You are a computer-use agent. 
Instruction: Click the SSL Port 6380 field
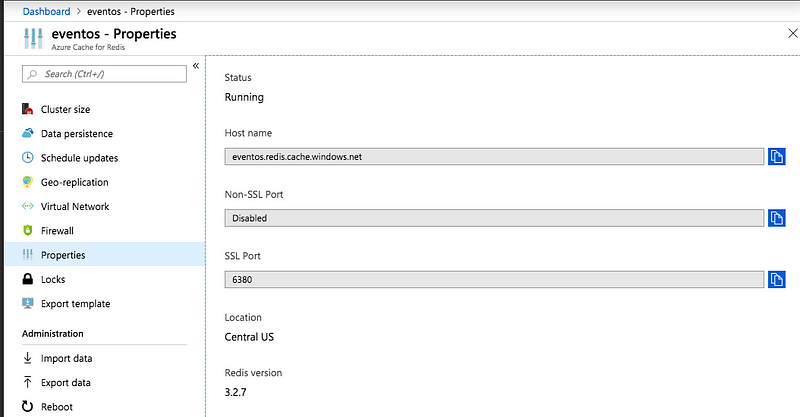(x=494, y=279)
